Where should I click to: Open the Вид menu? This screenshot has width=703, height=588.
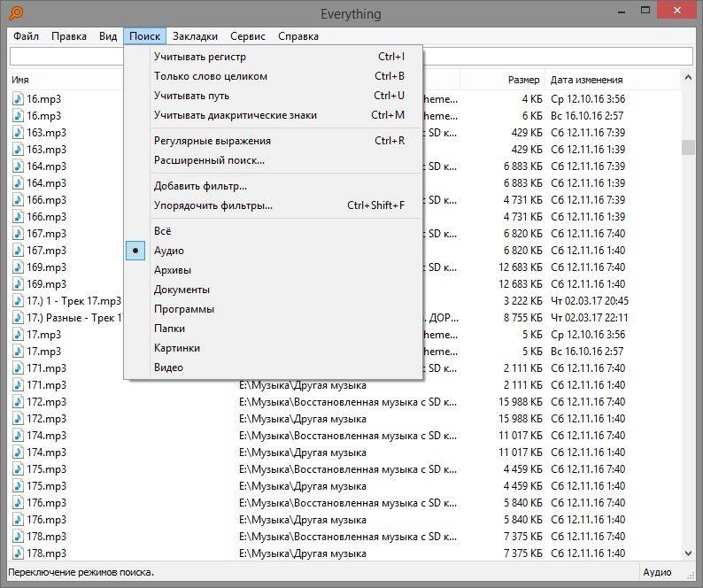point(108,36)
